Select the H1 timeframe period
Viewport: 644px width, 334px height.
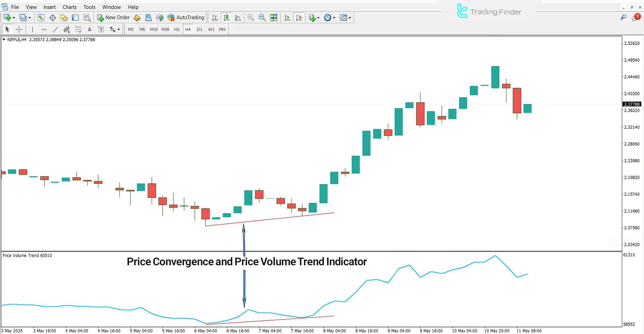click(177, 29)
